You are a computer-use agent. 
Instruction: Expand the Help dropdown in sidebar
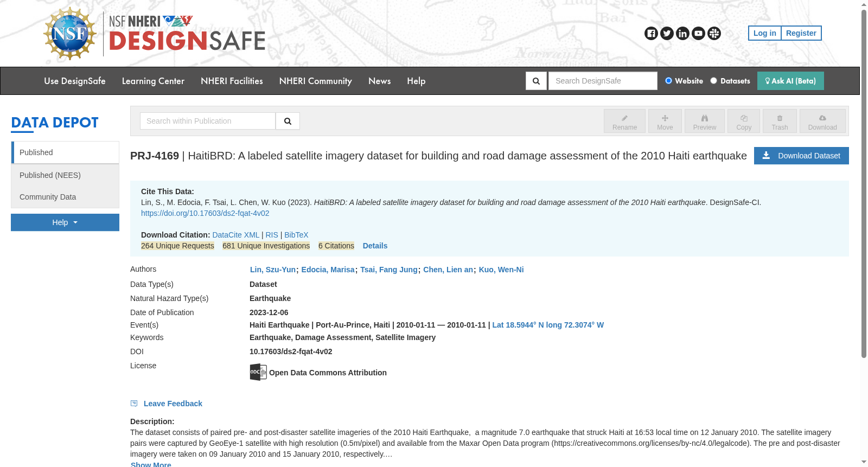(x=65, y=222)
